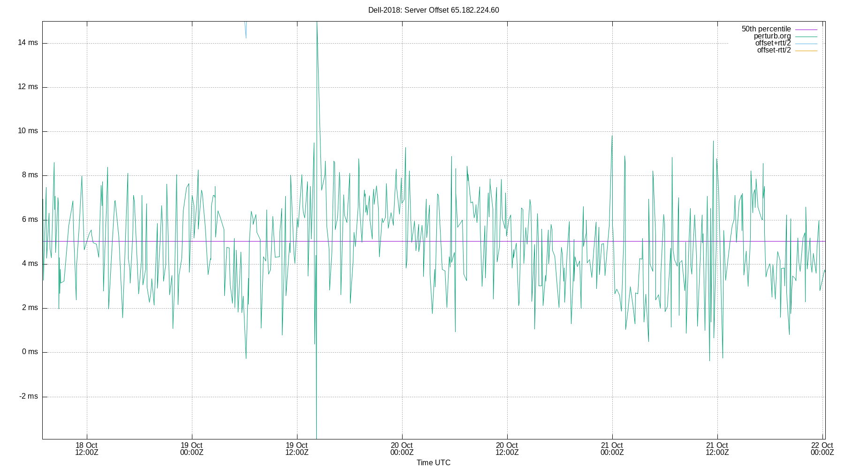
Task: Click the orange offset-rtt/2 legend line sample
Action: 806,51
